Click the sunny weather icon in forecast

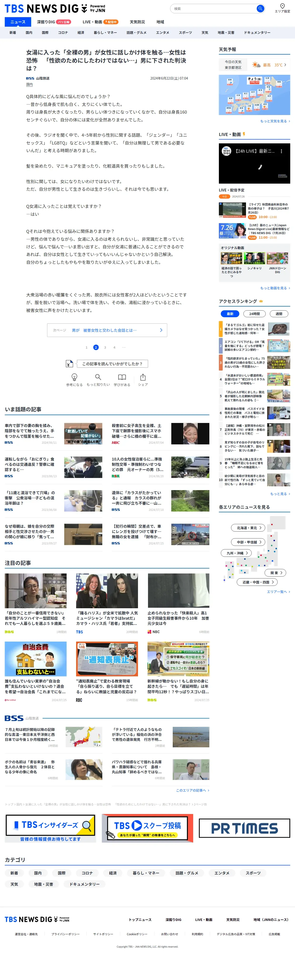coord(256,65)
